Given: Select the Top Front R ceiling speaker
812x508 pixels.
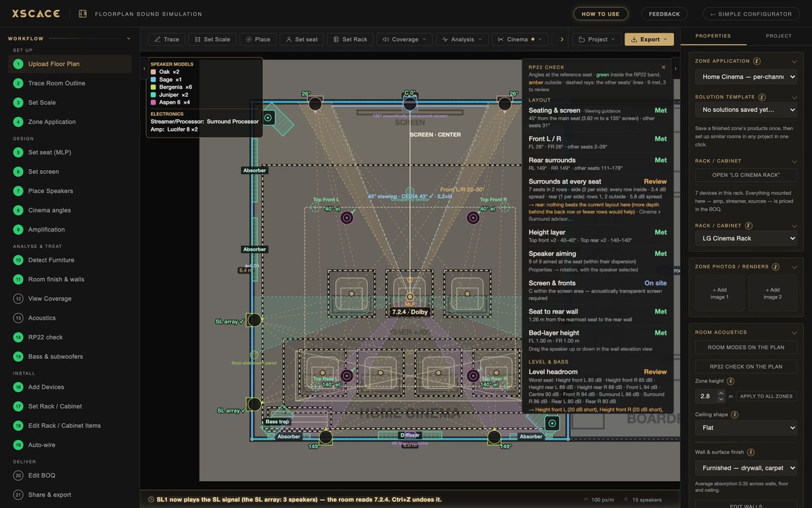Looking at the screenshot, I should tap(473, 217).
